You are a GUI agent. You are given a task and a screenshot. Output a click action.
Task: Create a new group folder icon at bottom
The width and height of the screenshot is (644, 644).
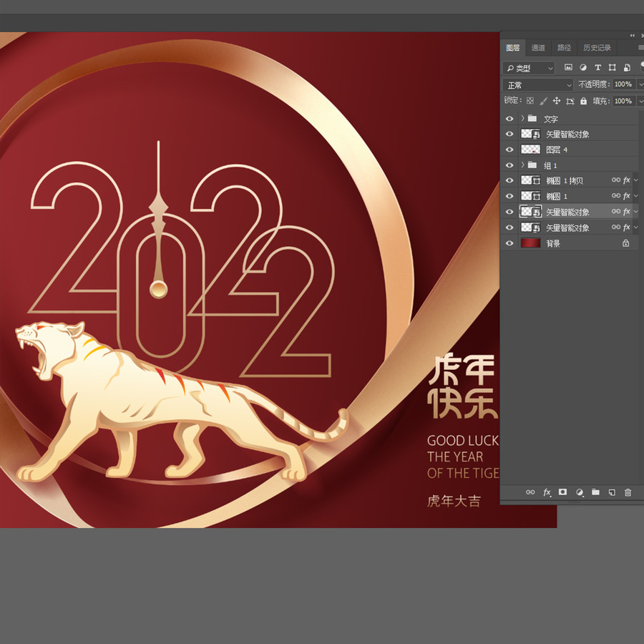[x=595, y=492]
